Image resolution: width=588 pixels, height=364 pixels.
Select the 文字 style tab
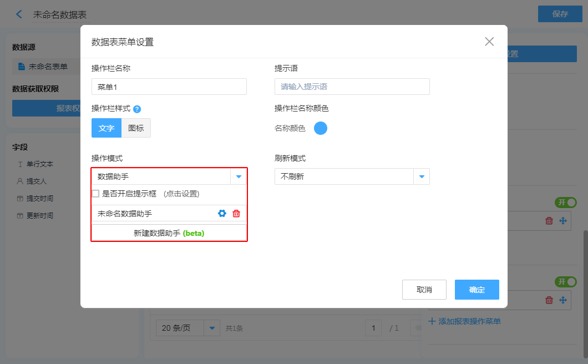[107, 128]
